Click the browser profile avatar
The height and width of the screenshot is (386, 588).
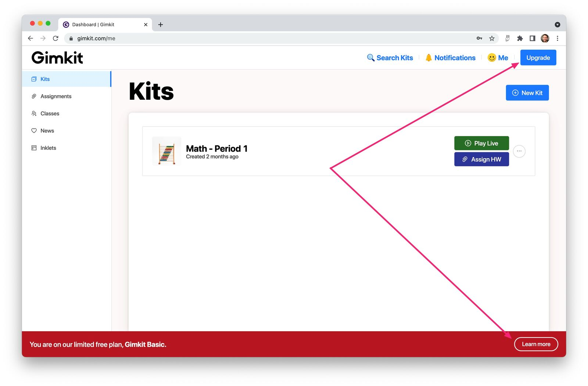point(545,38)
